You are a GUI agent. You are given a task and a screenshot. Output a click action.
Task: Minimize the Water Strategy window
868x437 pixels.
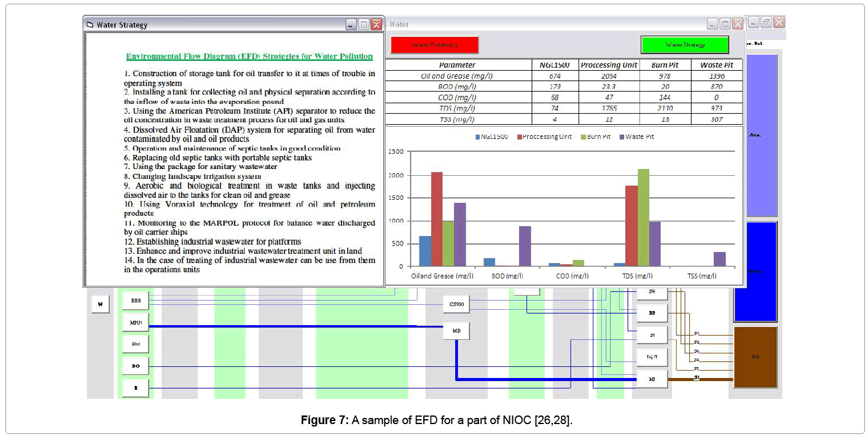[x=351, y=25]
